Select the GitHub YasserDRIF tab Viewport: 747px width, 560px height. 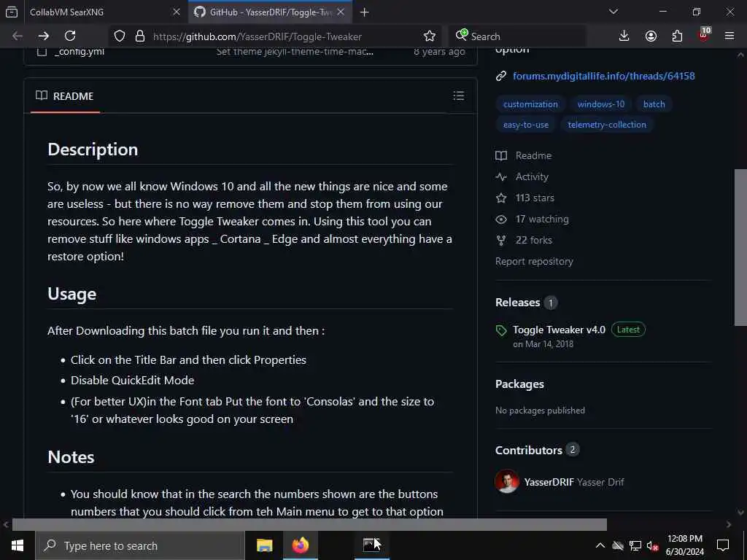(x=270, y=12)
